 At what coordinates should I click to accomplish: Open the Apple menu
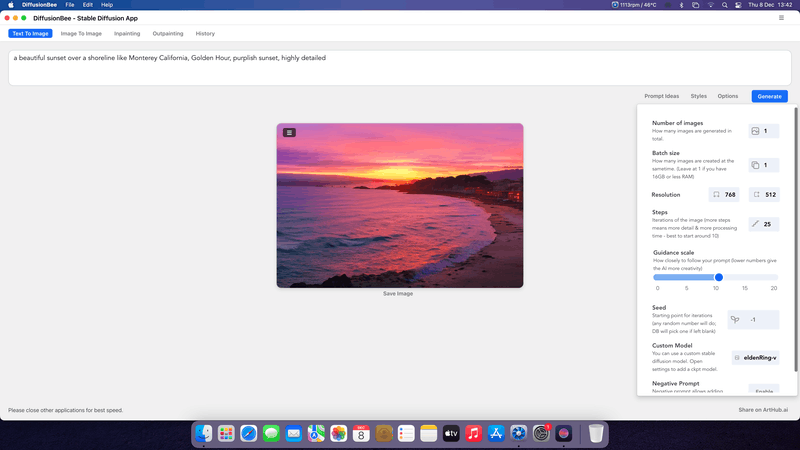point(11,5)
